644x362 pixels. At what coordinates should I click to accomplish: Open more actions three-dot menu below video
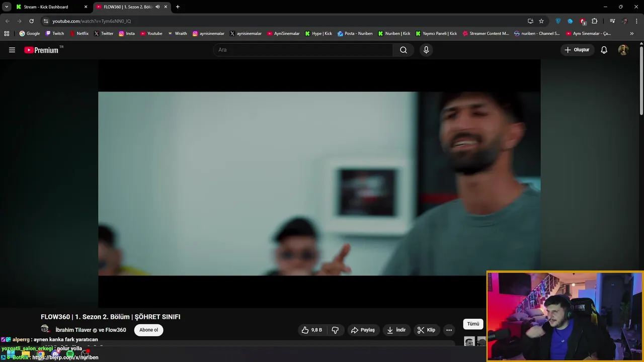tap(449, 330)
